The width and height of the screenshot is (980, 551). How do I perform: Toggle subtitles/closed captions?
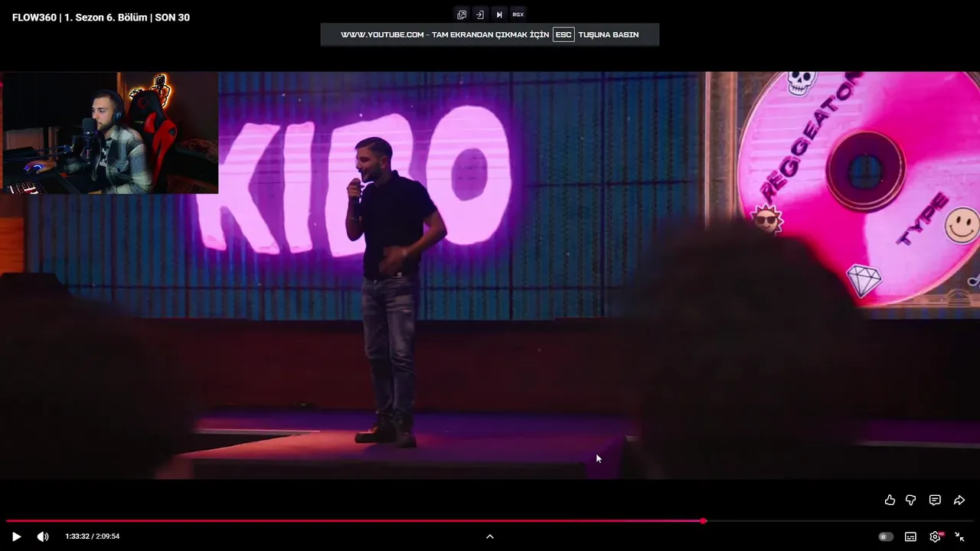910,536
